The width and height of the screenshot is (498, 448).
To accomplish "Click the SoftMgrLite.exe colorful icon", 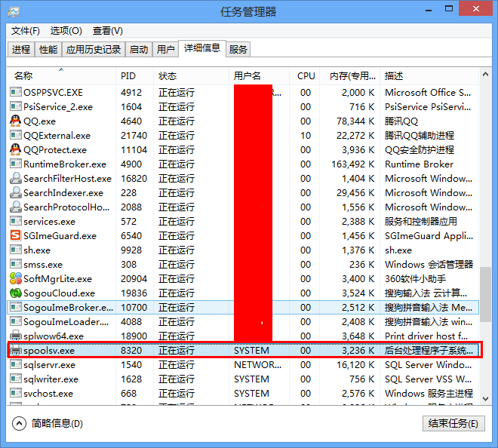I will tap(15, 279).
